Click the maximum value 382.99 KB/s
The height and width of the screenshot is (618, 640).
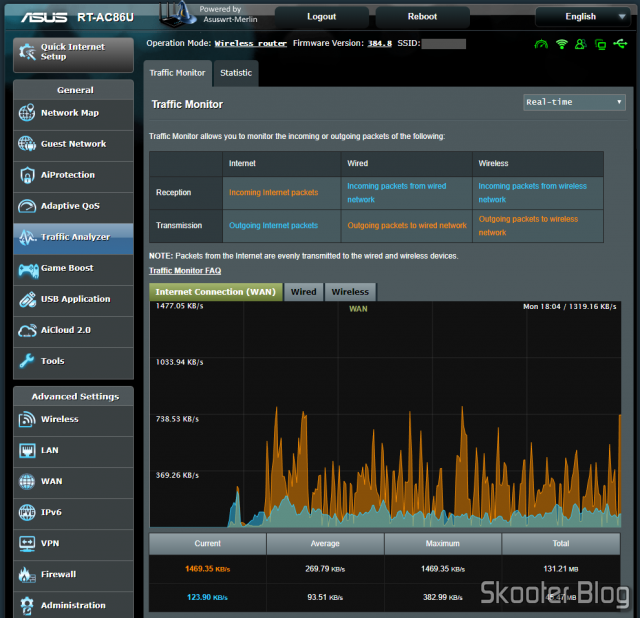442,598
